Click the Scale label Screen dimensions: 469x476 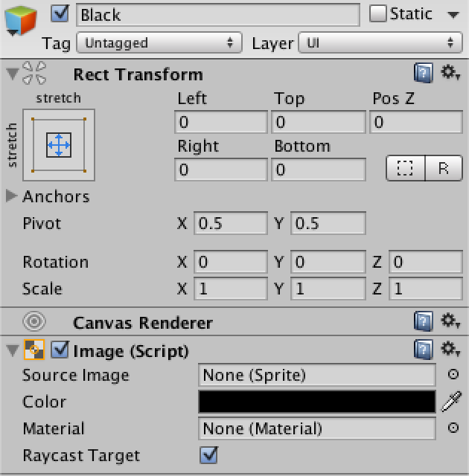42,289
